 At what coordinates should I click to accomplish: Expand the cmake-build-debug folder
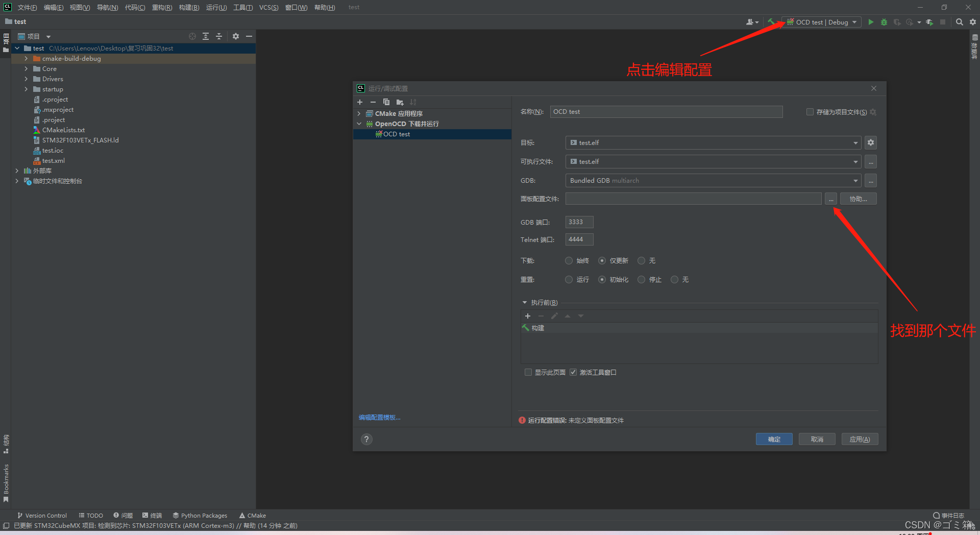coord(26,59)
